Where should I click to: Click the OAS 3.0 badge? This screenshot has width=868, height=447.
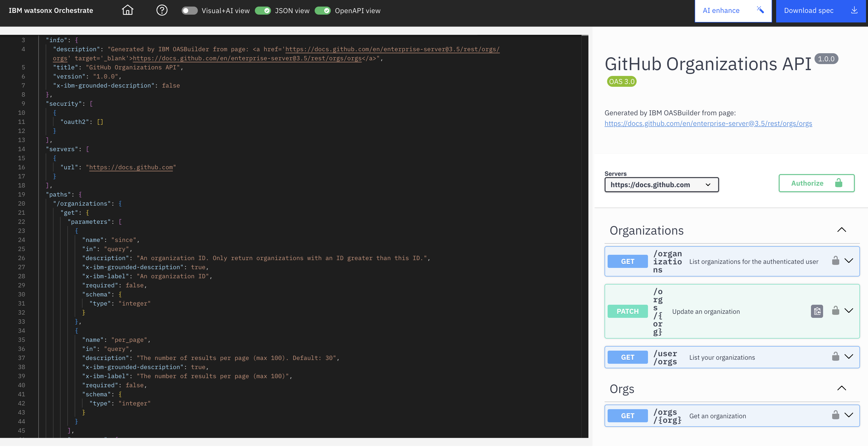622,81
